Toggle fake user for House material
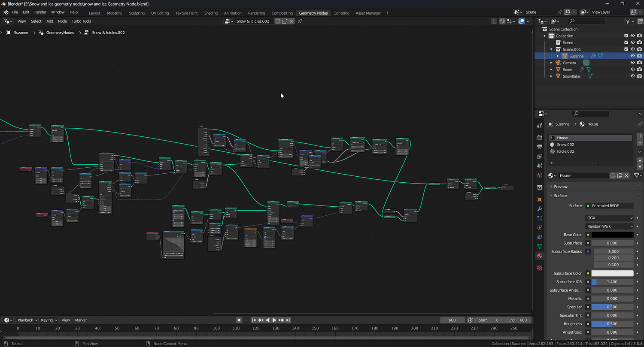This screenshot has height=347, width=644. (x=613, y=175)
